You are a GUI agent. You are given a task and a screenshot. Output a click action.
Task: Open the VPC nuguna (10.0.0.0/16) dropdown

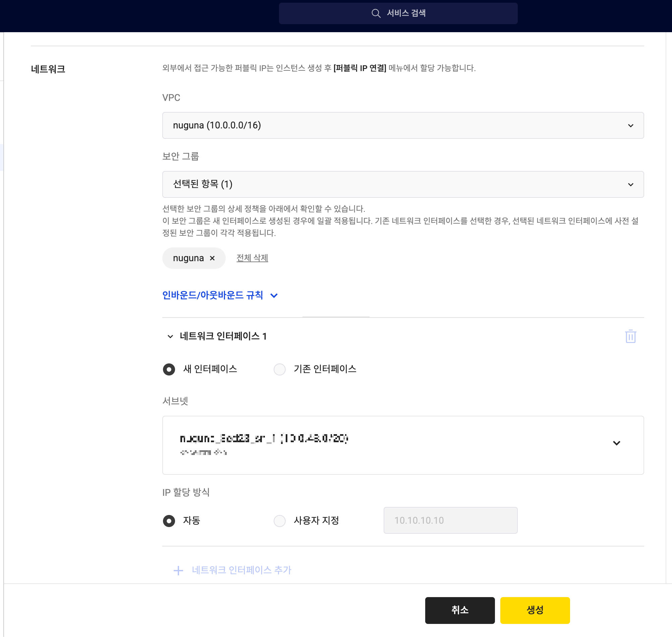(x=374, y=125)
